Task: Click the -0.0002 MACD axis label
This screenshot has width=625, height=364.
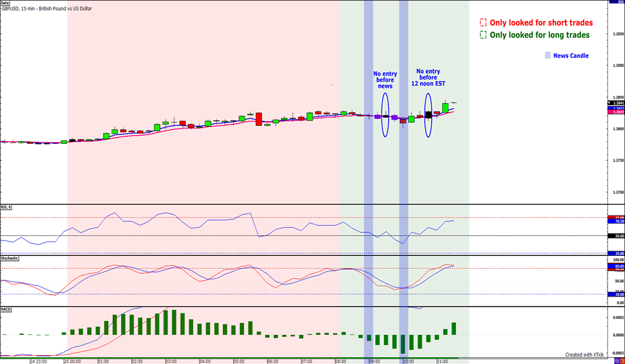Action: tap(618, 353)
